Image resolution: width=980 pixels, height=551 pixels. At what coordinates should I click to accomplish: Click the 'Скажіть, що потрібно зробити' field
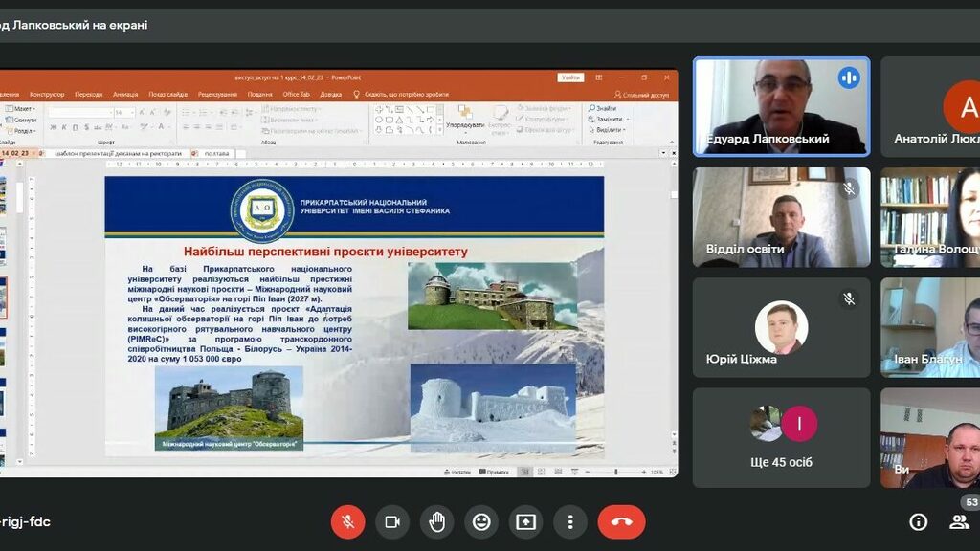(406, 94)
